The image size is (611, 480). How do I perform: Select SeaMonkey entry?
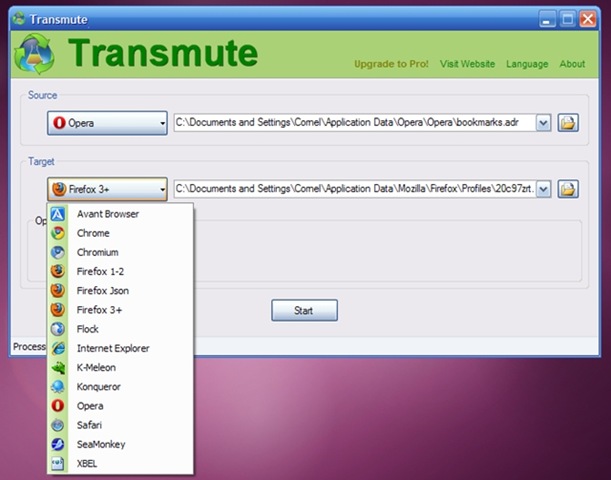[x=120, y=444]
